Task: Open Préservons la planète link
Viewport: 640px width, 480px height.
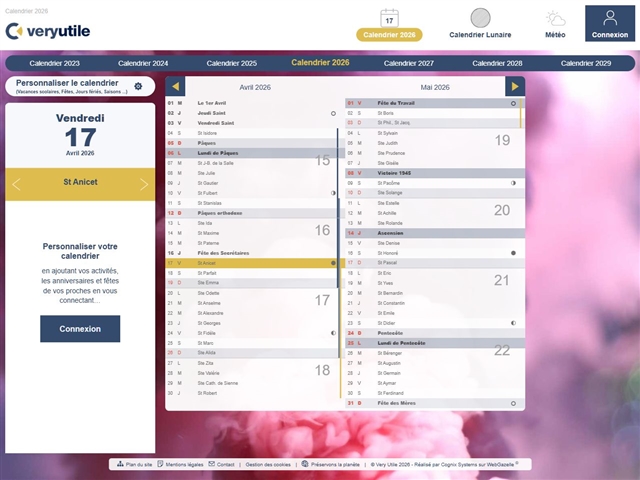Action: point(335,464)
